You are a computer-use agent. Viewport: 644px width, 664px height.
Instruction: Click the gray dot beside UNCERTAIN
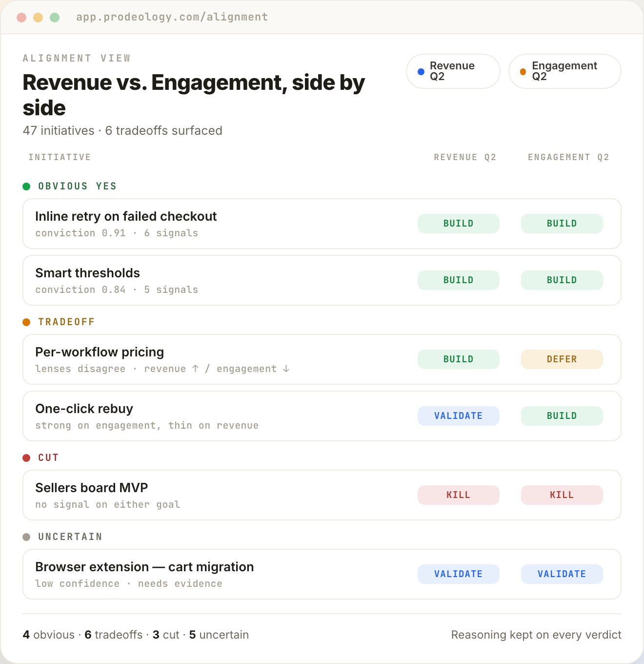click(x=27, y=537)
